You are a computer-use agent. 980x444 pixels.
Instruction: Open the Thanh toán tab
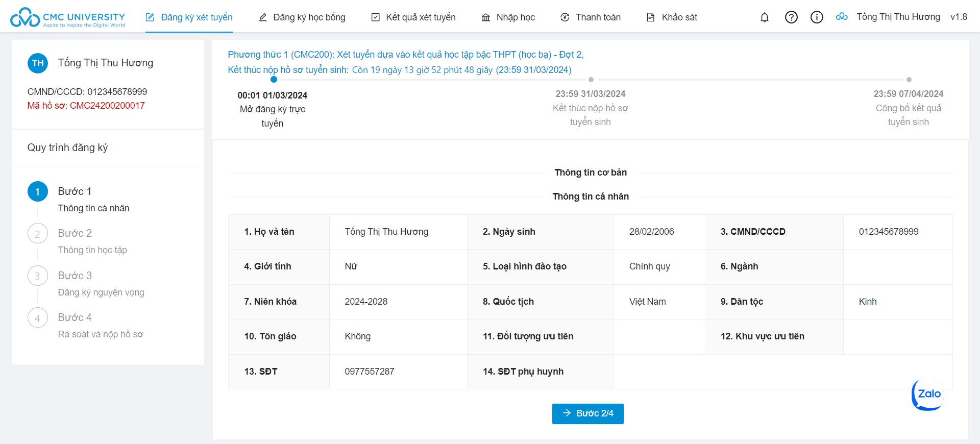[x=591, y=17]
